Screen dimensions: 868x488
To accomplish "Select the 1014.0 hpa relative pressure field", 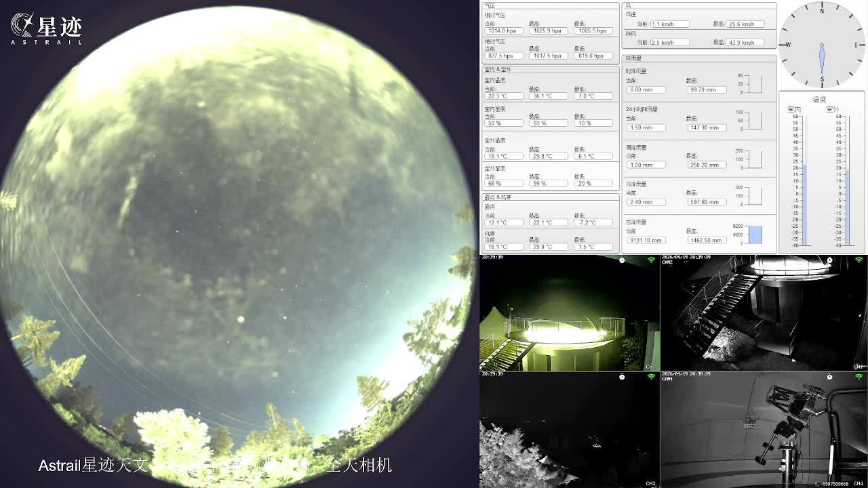I will click(502, 31).
